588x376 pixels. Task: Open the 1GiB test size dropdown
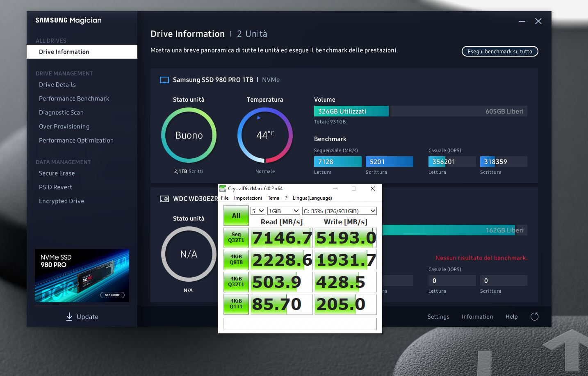tap(284, 211)
